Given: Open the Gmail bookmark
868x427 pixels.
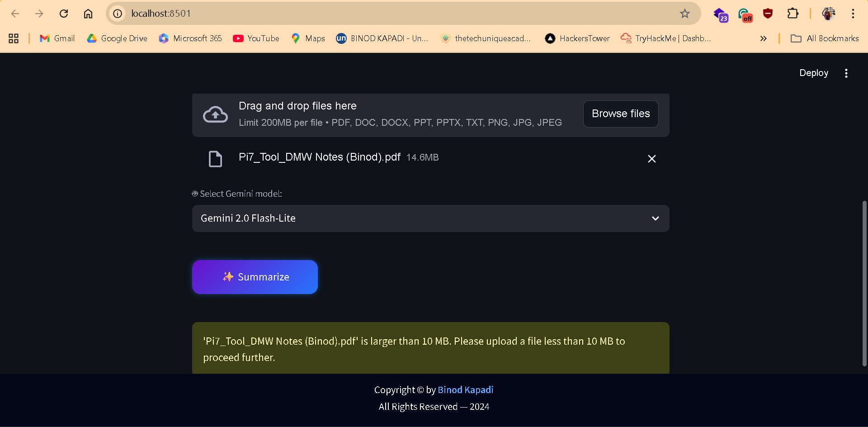Looking at the screenshot, I should 57,38.
